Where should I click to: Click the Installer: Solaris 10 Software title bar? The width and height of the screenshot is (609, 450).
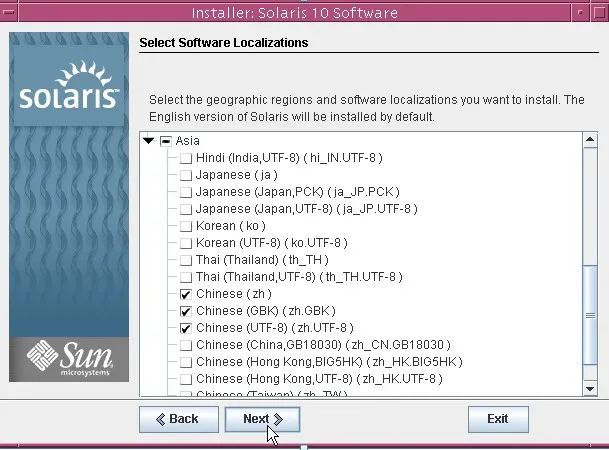(294, 13)
